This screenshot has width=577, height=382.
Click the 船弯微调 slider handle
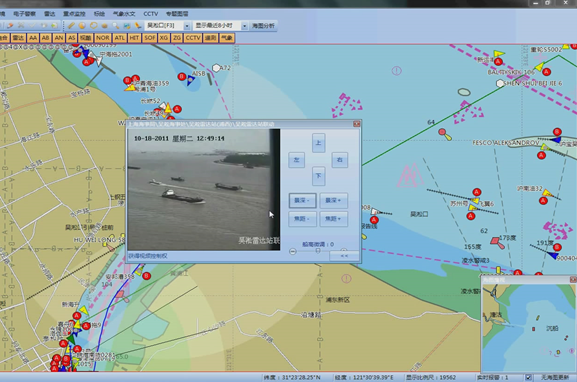(318, 251)
